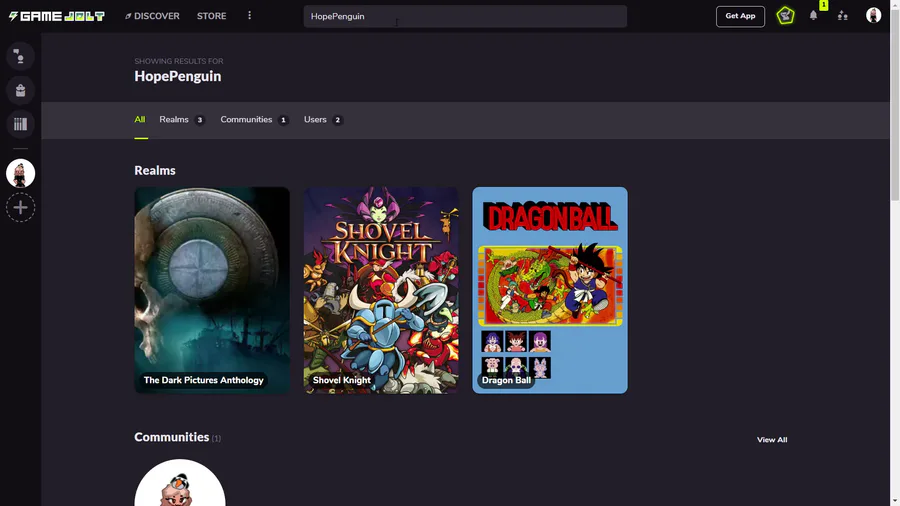Screen dimensions: 900x506
Task: Open the three-dot more menu
Action: pyautogui.click(x=249, y=15)
